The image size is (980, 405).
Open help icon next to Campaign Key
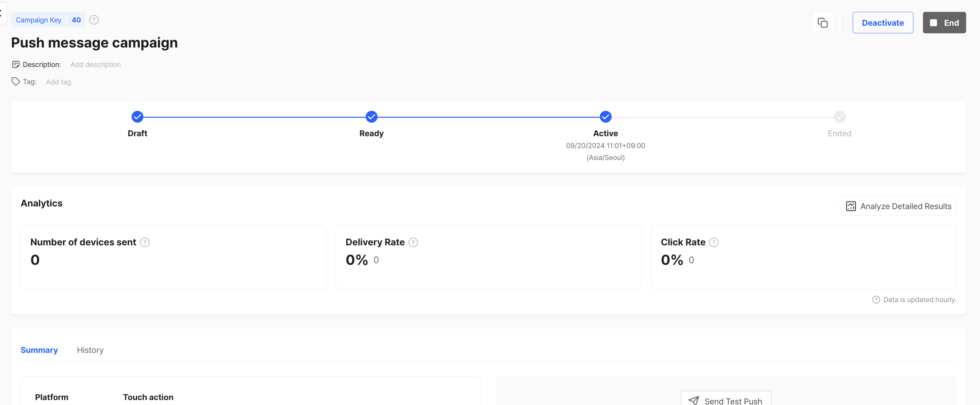(x=94, y=20)
